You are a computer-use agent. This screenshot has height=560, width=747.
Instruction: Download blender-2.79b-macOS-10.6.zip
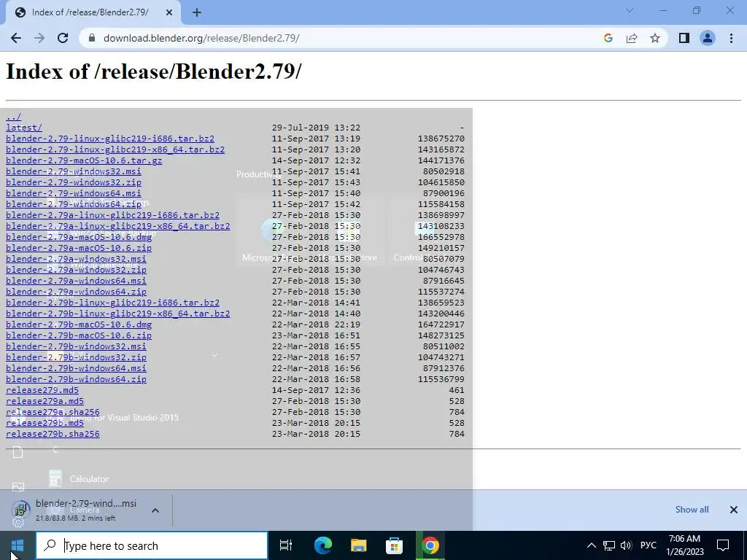pos(79,335)
